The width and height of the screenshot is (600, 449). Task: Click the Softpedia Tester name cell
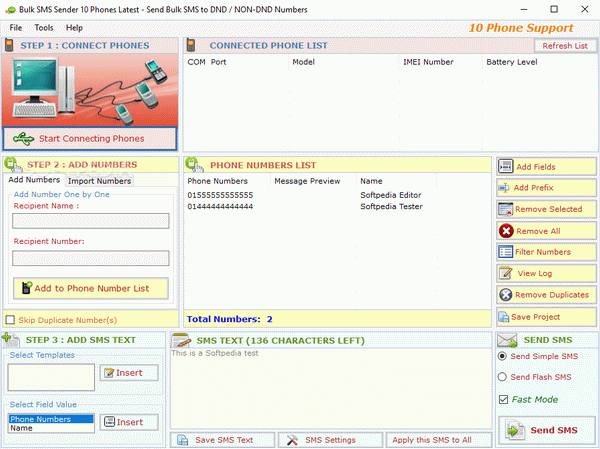click(391, 206)
